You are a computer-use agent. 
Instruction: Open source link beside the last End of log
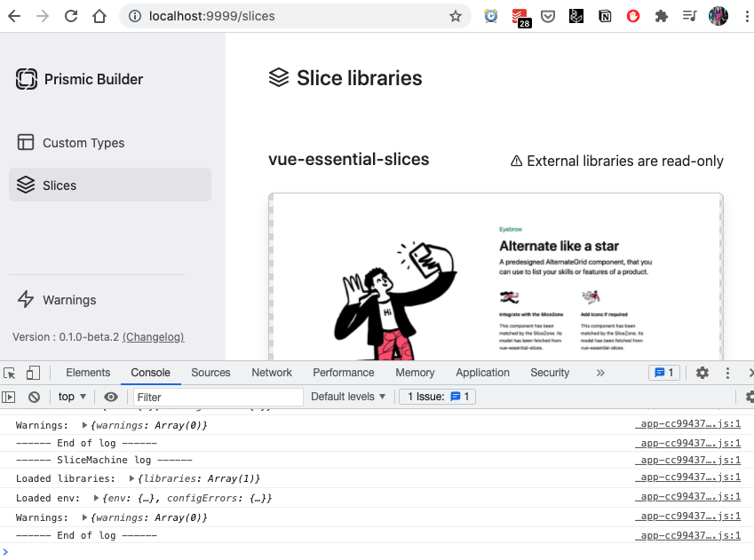click(x=687, y=535)
